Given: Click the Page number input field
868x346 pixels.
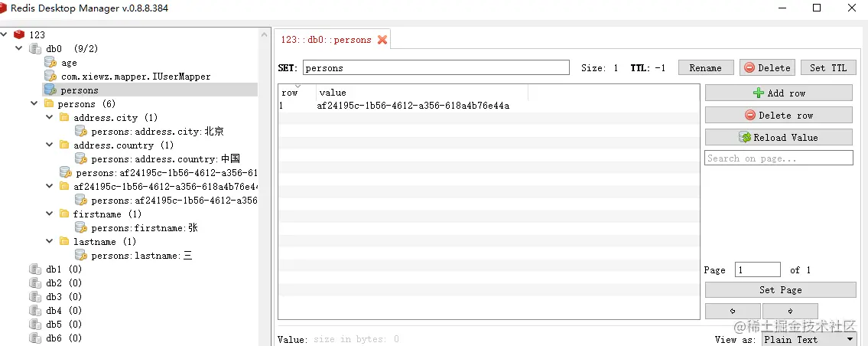Looking at the screenshot, I should [758, 270].
